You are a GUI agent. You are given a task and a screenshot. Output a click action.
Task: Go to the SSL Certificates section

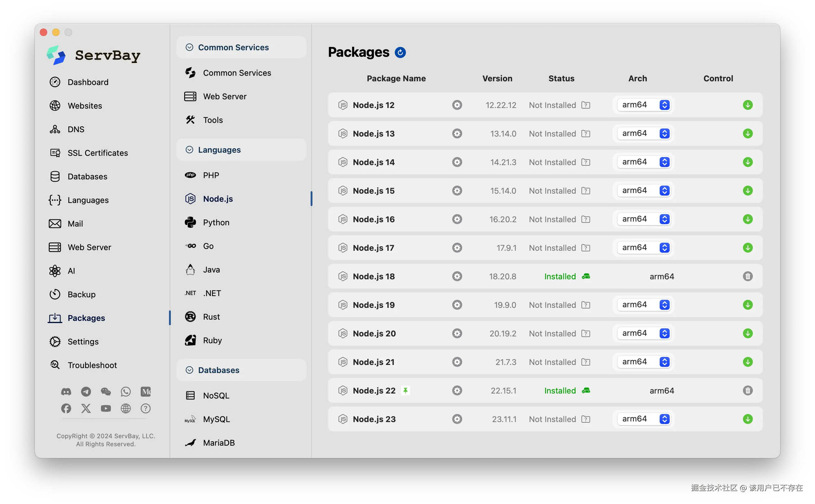pyautogui.click(x=98, y=153)
